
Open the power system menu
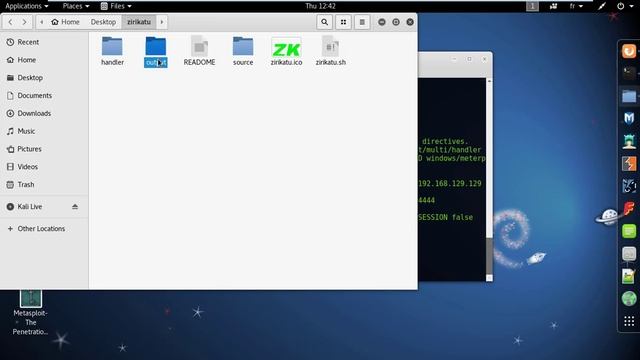[625, 6]
